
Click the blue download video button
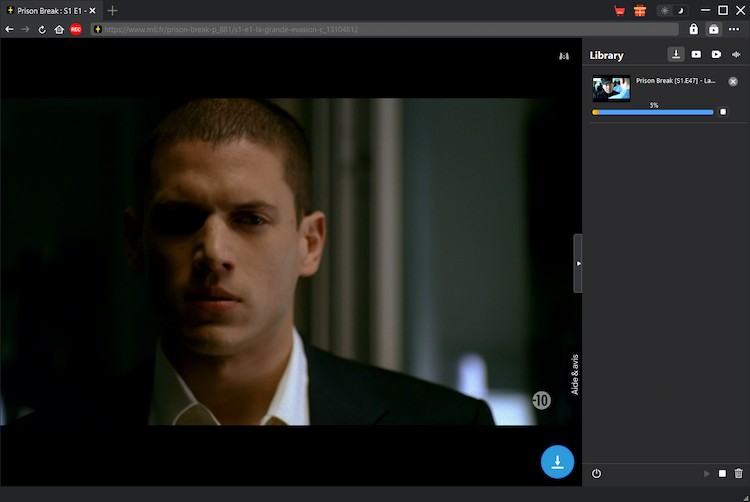tap(557, 462)
